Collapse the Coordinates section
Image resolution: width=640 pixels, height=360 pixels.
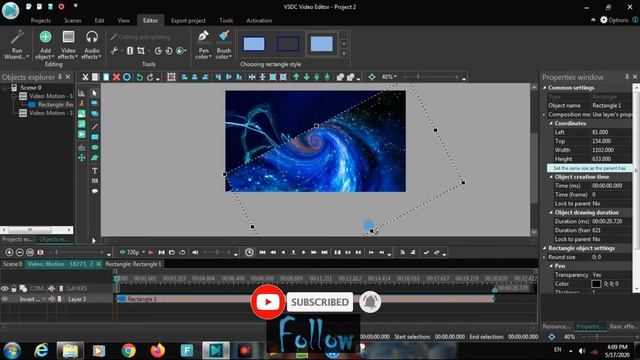[551, 123]
